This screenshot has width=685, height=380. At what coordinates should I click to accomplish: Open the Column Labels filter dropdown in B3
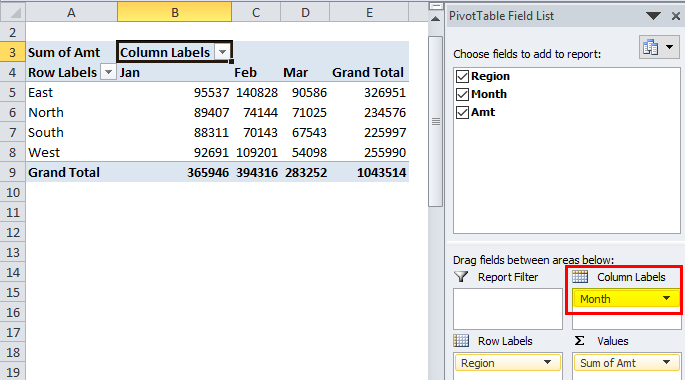222,52
